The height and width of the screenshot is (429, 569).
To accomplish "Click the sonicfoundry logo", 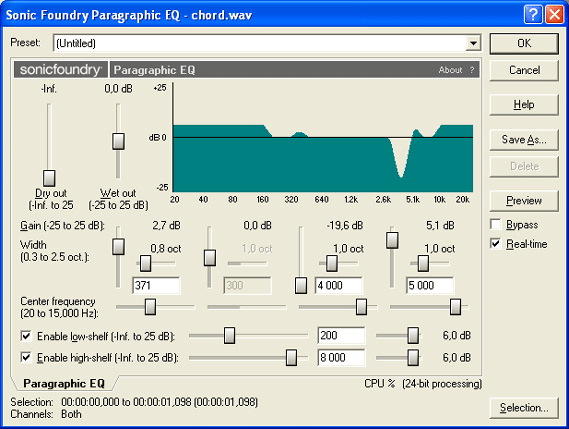I will [61, 69].
